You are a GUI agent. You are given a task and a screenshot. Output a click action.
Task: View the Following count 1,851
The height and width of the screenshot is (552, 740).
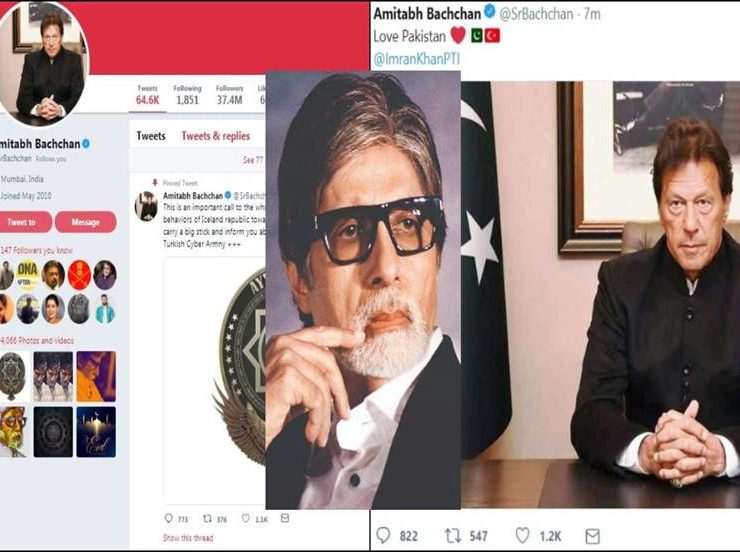click(x=186, y=95)
